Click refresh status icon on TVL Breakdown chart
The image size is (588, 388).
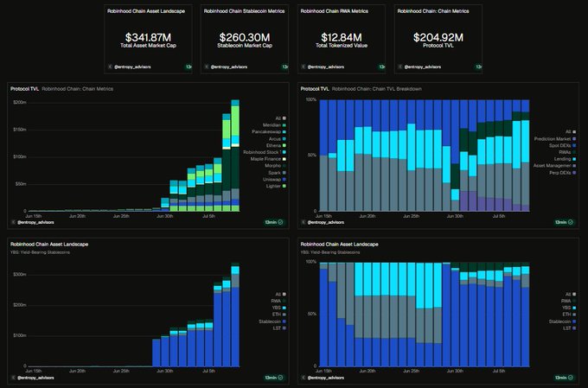[571, 222]
